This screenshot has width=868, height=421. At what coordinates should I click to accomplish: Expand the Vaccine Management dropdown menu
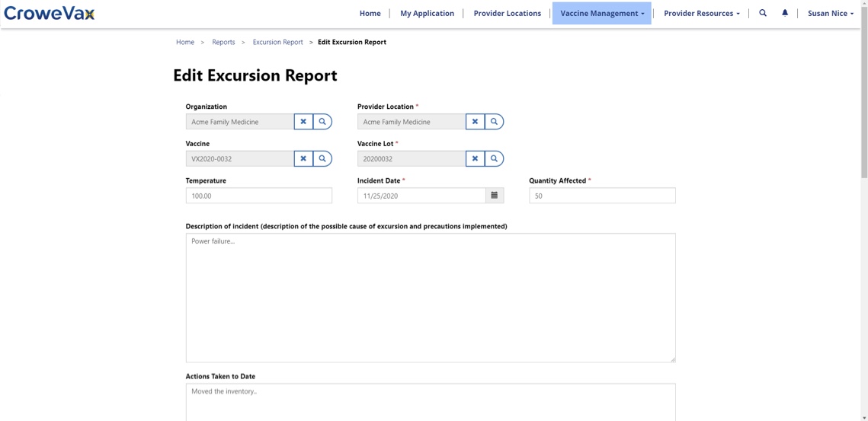[x=602, y=13]
